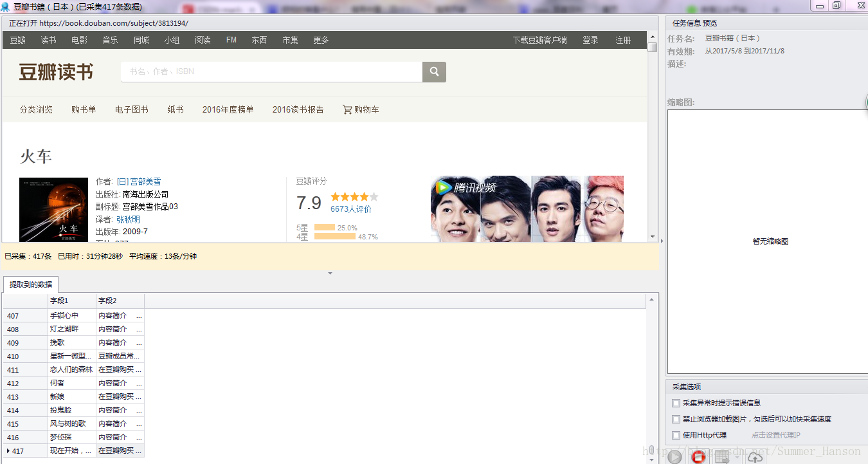The width and height of the screenshot is (868, 464).
Task: Stop the collection with red stop icon
Action: [x=698, y=457]
